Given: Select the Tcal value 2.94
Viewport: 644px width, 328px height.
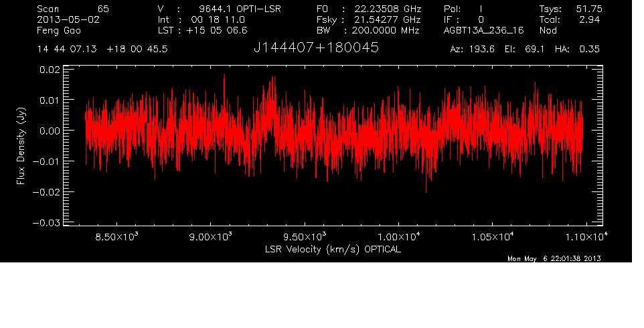Looking at the screenshot, I should [x=590, y=19].
